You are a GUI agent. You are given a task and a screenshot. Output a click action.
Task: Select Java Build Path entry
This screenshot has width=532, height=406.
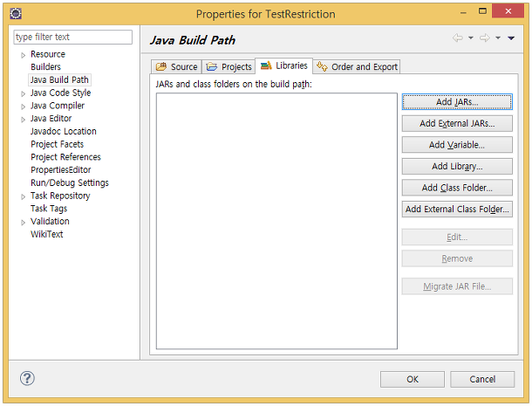59,79
